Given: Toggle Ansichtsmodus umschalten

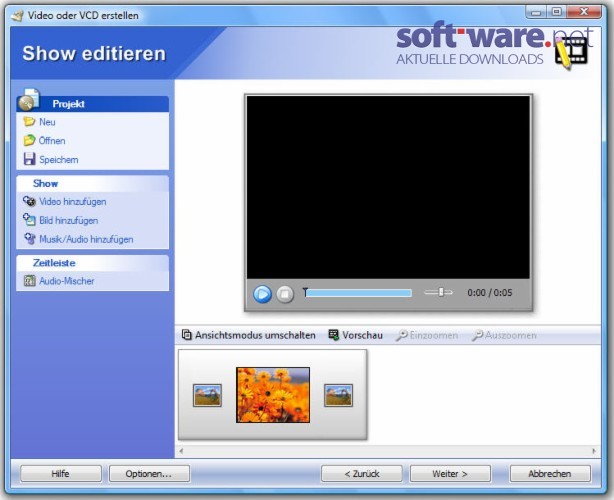Looking at the screenshot, I should click(x=249, y=335).
